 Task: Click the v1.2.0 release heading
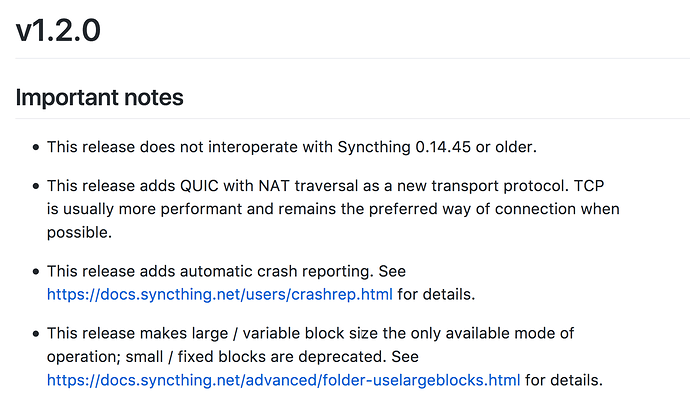tap(58, 31)
